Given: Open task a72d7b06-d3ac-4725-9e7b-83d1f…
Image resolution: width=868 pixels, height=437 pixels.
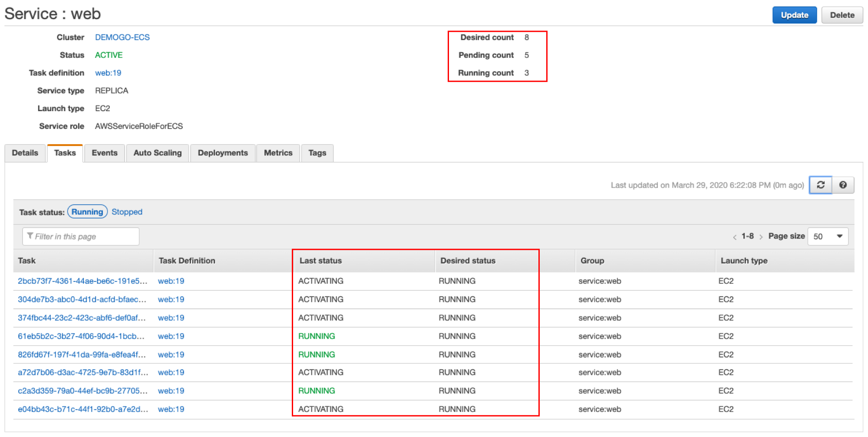Looking at the screenshot, I should 83,372.
